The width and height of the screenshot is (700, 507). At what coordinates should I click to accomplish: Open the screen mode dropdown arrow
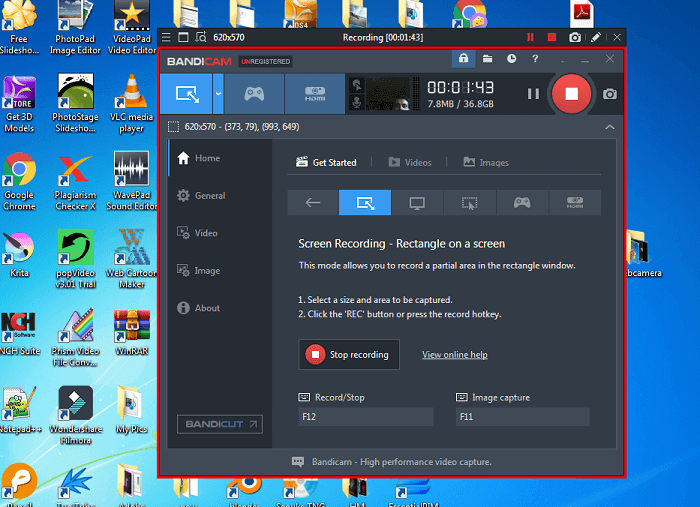218,94
